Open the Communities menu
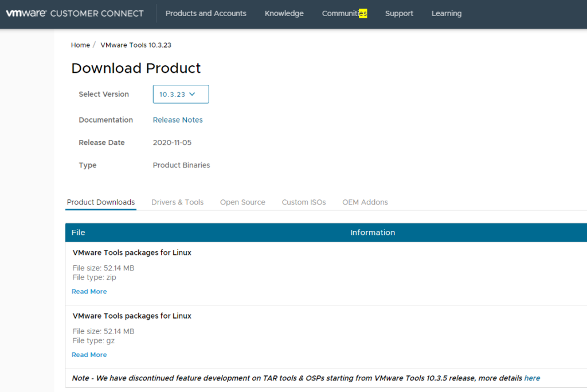 pyautogui.click(x=345, y=14)
